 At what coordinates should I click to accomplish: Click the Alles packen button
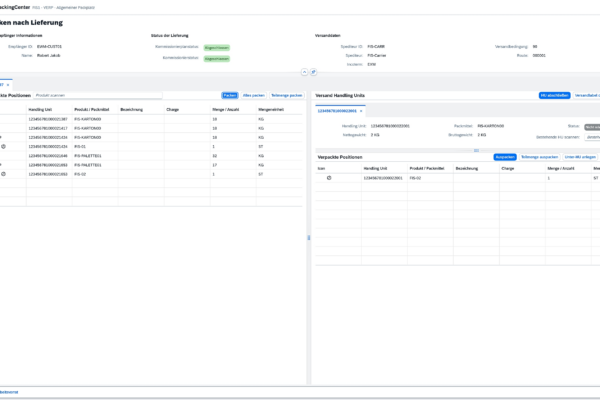point(253,95)
